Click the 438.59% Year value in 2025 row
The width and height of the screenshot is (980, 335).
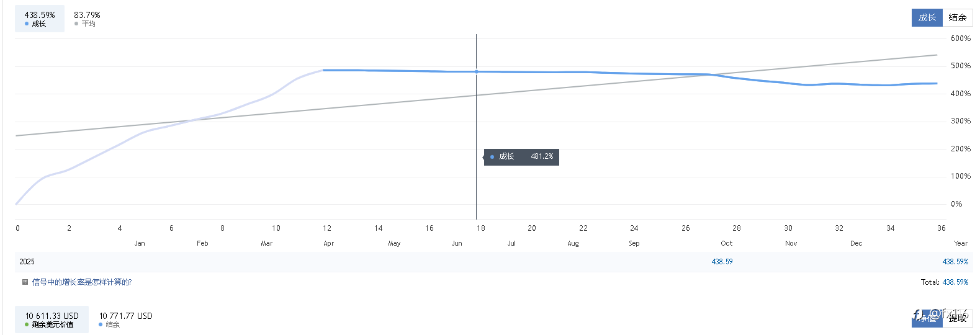[x=955, y=262]
